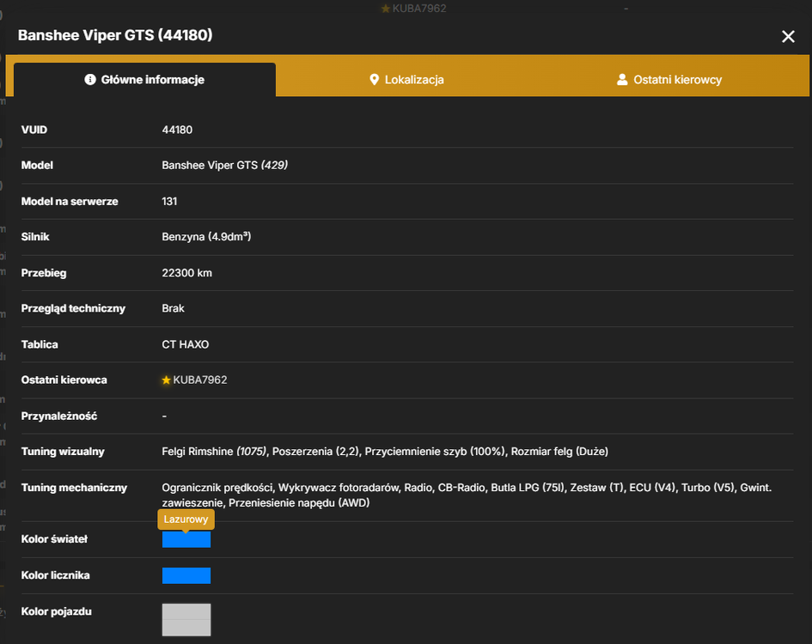Click the Banshee Viper GTS (429) model value
Viewport: 812px width, 644px height.
225,165
